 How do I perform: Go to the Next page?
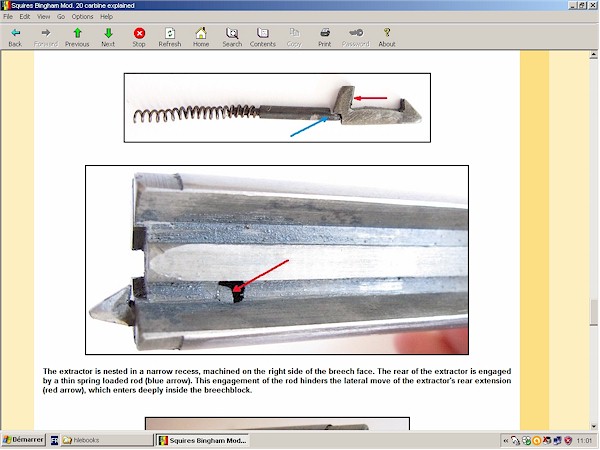(x=108, y=37)
